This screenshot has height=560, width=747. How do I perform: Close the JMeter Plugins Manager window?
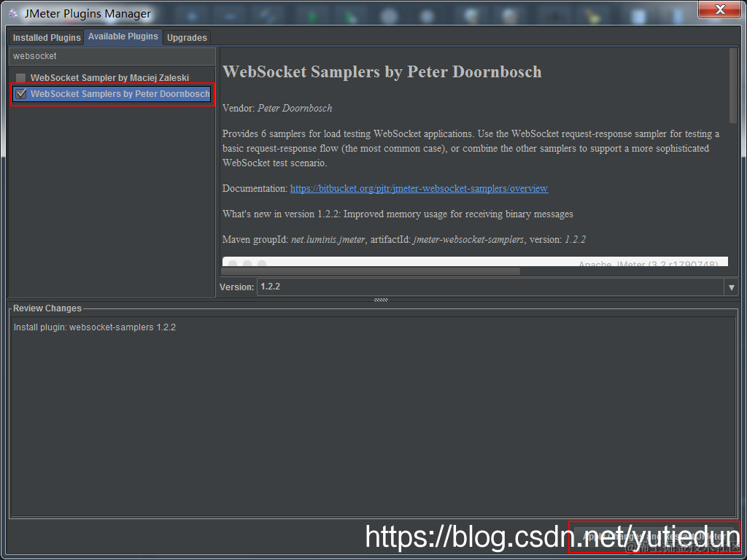tap(720, 9)
